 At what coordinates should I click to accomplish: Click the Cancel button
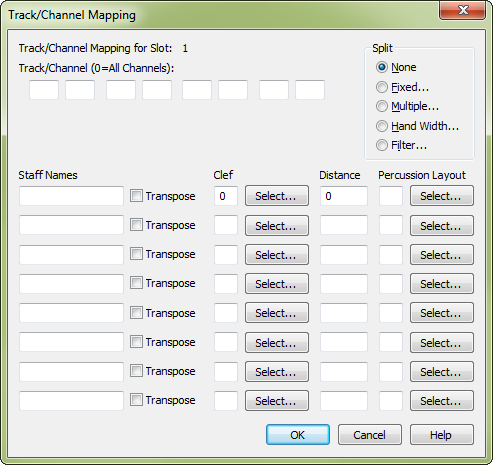(x=370, y=435)
